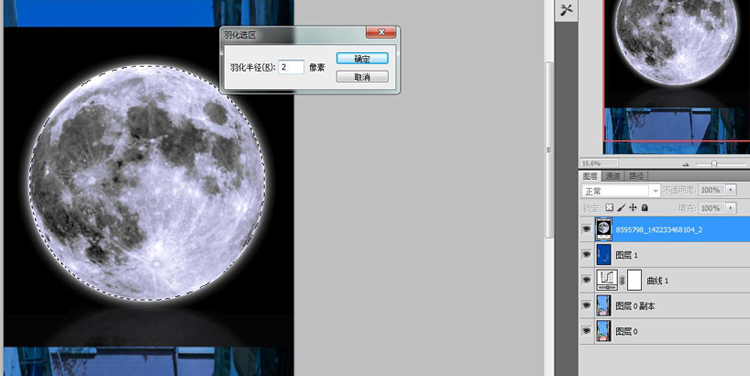
Task: Click the lock all padlock icon
Action: 644,208
